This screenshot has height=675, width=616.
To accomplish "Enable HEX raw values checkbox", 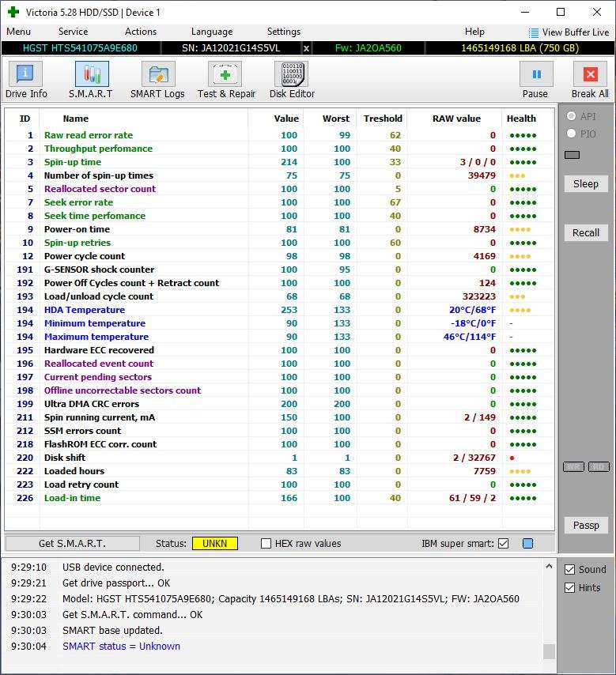I will pyautogui.click(x=266, y=543).
